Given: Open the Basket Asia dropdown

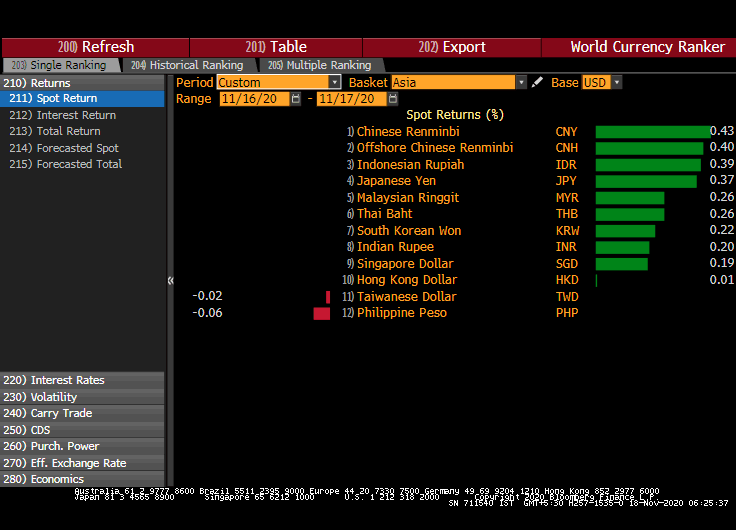Looking at the screenshot, I should (520, 82).
